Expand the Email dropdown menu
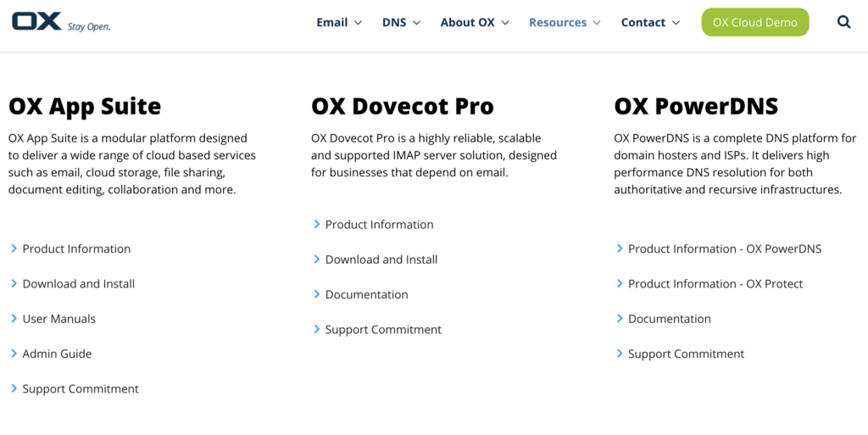The height and width of the screenshot is (435, 868). click(339, 23)
